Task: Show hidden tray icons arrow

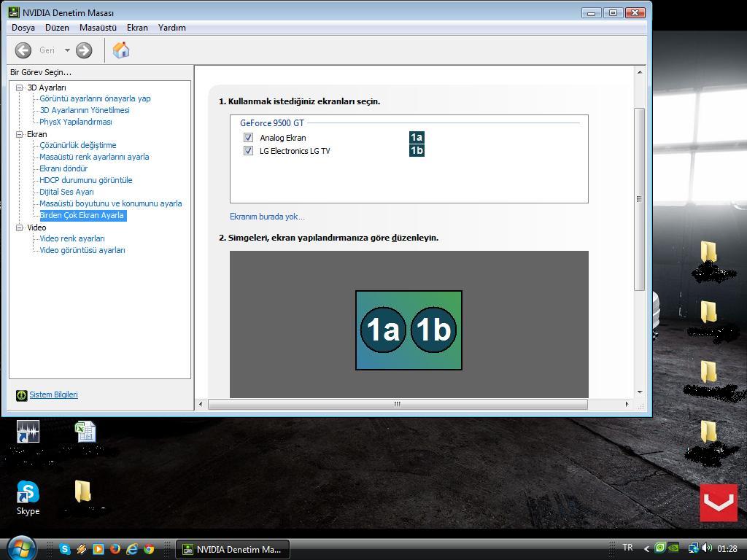Action: point(646,549)
